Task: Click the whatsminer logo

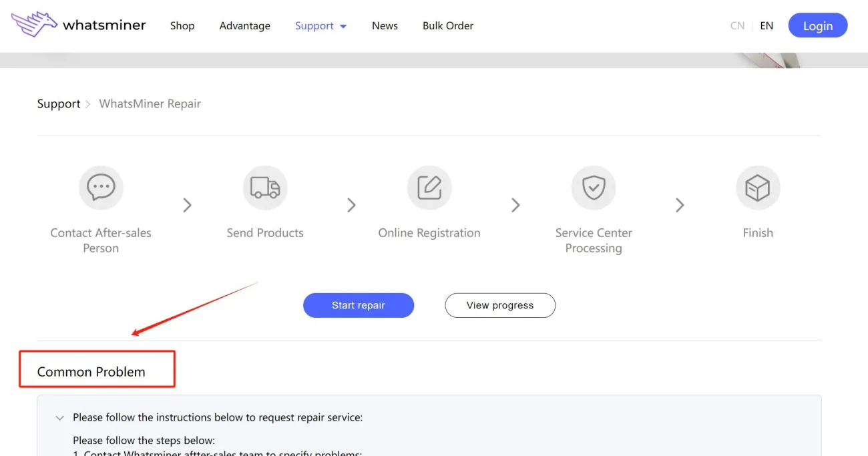Action: click(78, 25)
